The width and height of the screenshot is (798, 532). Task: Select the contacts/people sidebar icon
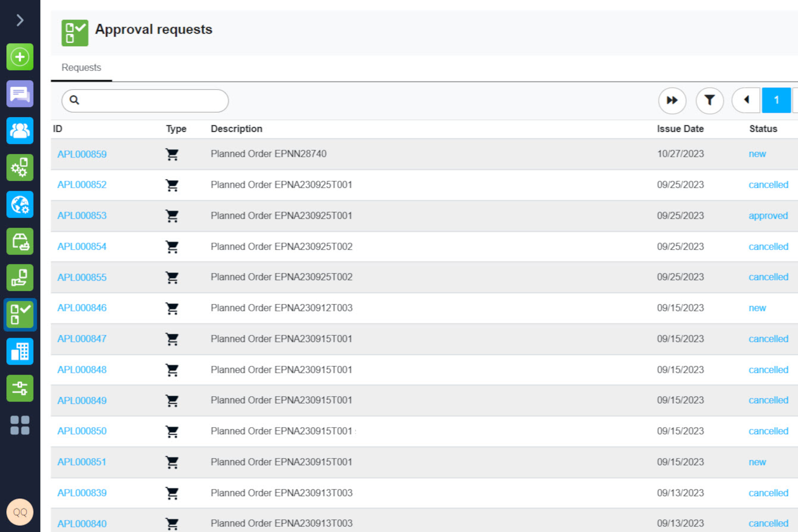tap(20, 131)
